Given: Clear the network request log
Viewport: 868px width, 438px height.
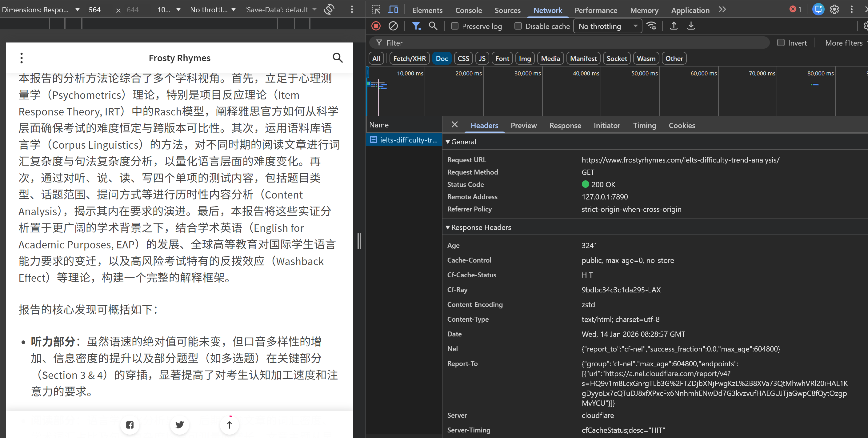Looking at the screenshot, I should pyautogui.click(x=393, y=26).
